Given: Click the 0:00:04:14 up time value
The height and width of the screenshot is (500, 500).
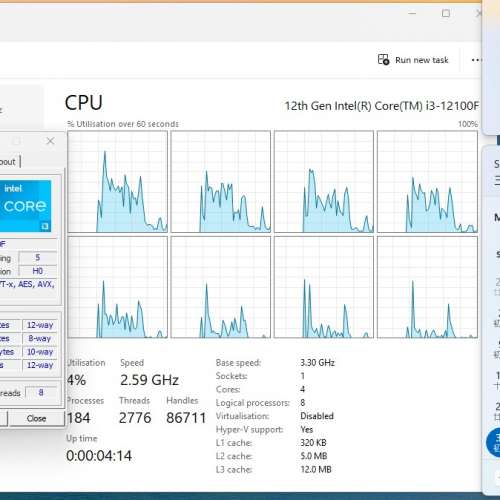Looking at the screenshot, I should pos(99,456).
